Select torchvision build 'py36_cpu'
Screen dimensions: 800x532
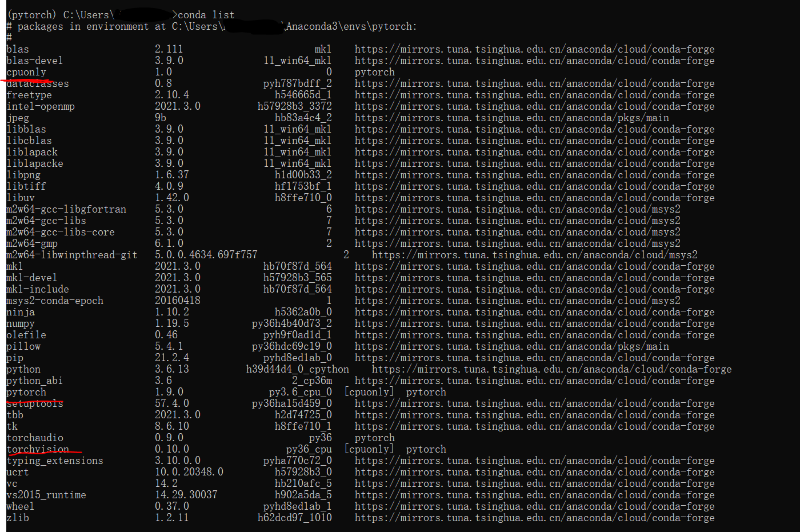[x=309, y=449]
